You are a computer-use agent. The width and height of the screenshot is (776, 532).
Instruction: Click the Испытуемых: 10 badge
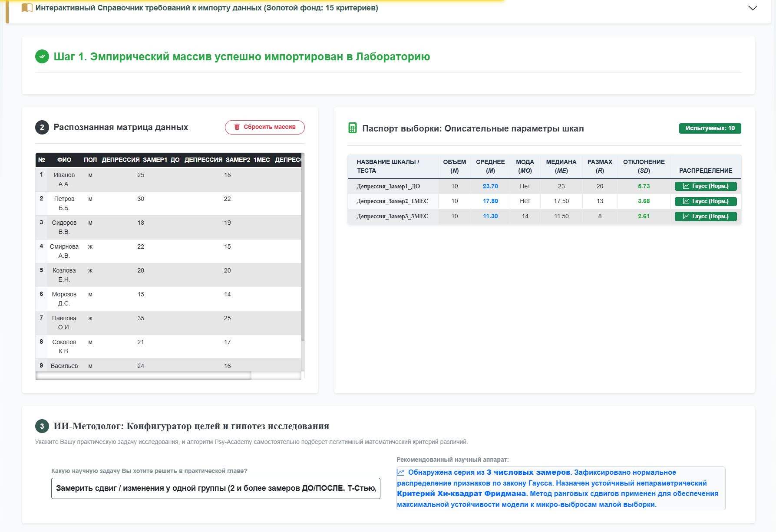coord(710,128)
